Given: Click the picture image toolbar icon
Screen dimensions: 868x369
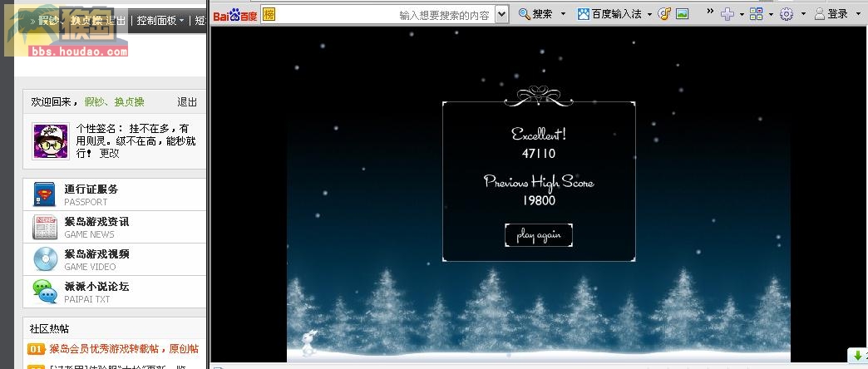Looking at the screenshot, I should point(682,14).
